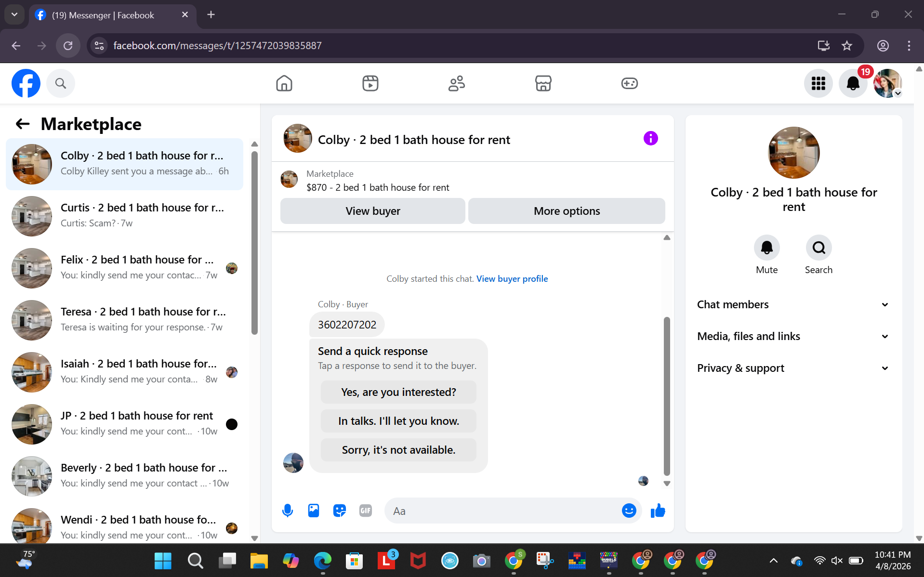924x577 pixels.
Task: Send a voice clip with the microphone
Action: click(x=288, y=511)
